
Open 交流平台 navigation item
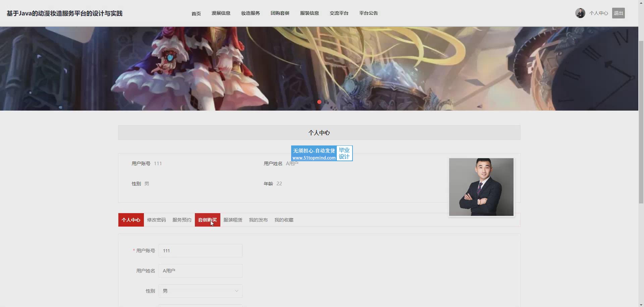pyautogui.click(x=339, y=13)
